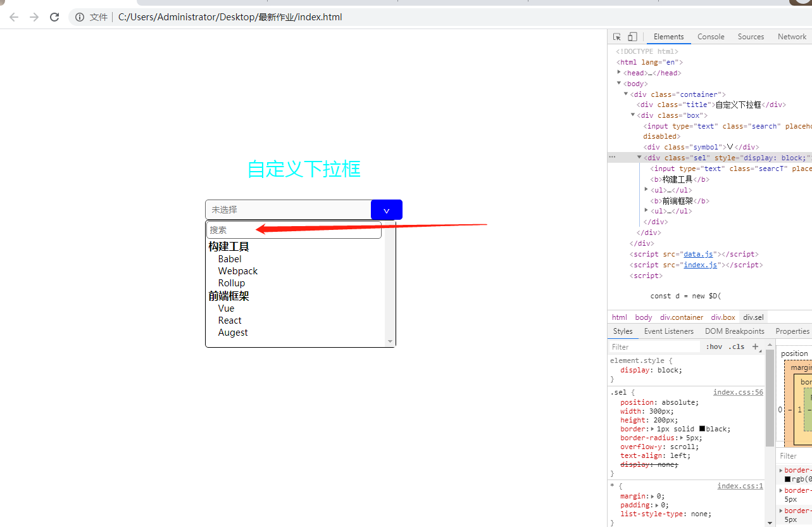
Task: Expand the head element node
Action: [x=619, y=72]
